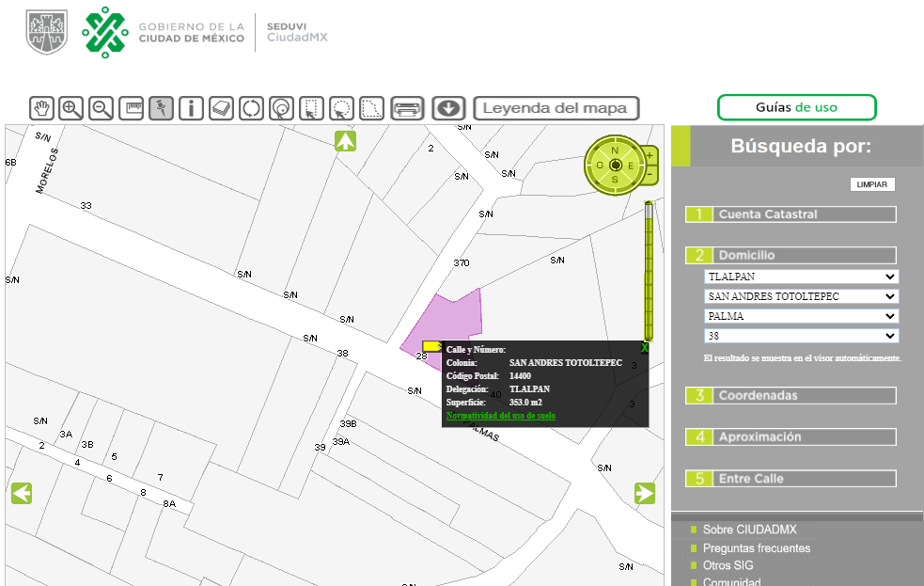Image resolution: width=924 pixels, height=586 pixels.
Task: Open the TLALPAN delegation dropdown
Action: (801, 277)
